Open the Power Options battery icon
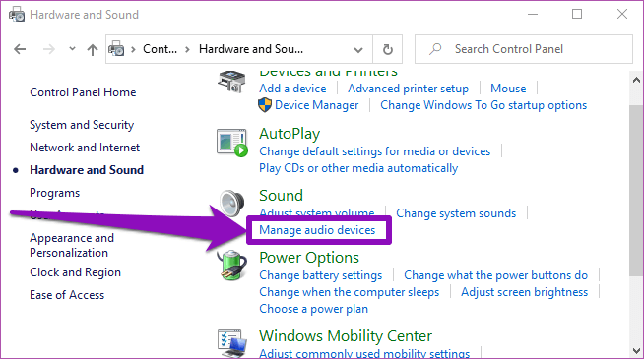 point(232,266)
